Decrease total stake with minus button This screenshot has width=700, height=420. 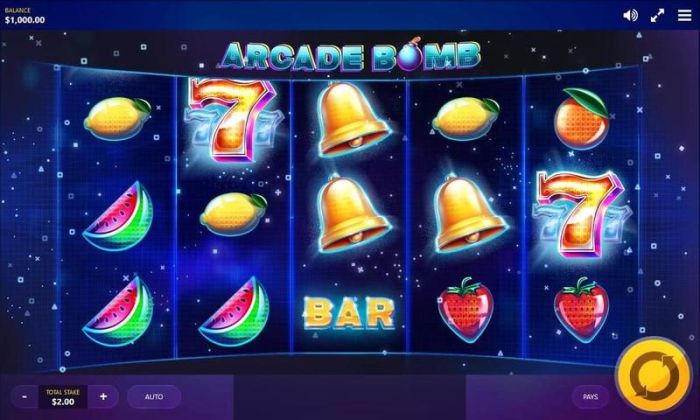tap(24, 396)
